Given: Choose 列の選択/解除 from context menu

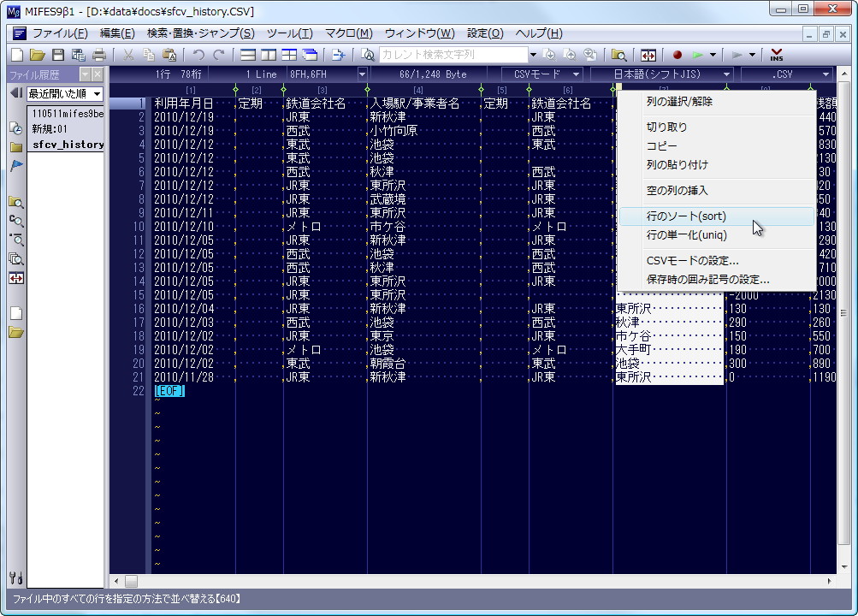Looking at the screenshot, I should pyautogui.click(x=716, y=102).
